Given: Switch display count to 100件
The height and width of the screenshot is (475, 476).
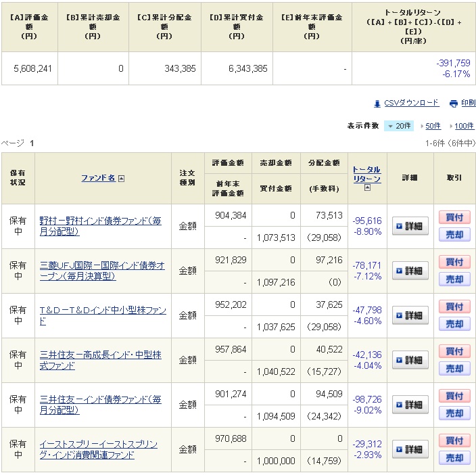Looking at the screenshot, I should pos(464,126).
